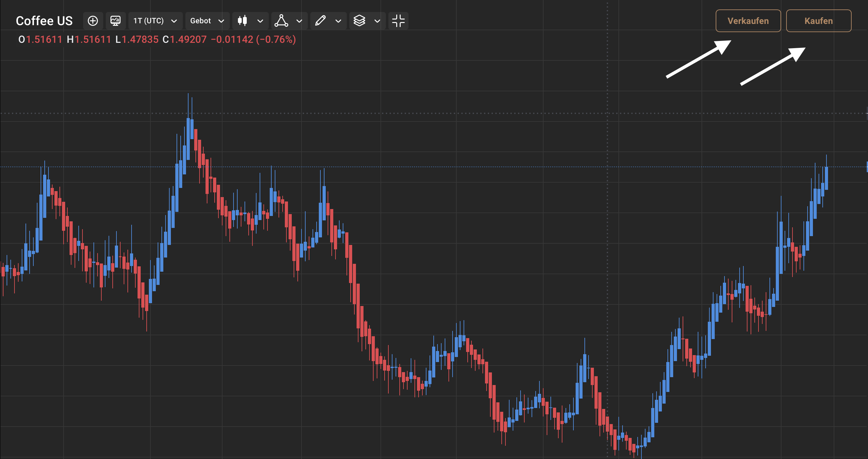Select the candlestick chart type icon

click(x=242, y=21)
